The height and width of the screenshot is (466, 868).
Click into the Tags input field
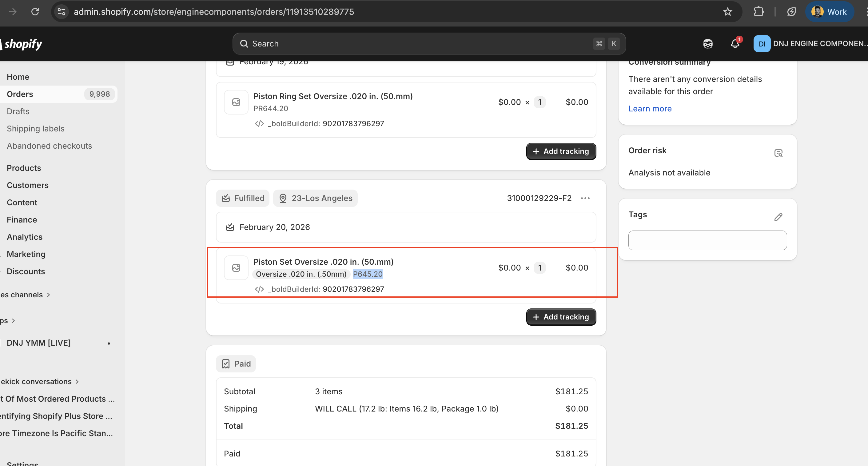point(707,240)
